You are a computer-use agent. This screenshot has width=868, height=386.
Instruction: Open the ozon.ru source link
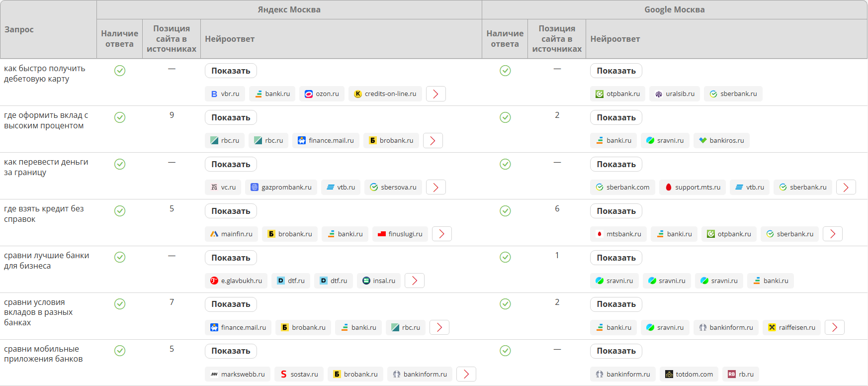click(x=322, y=94)
